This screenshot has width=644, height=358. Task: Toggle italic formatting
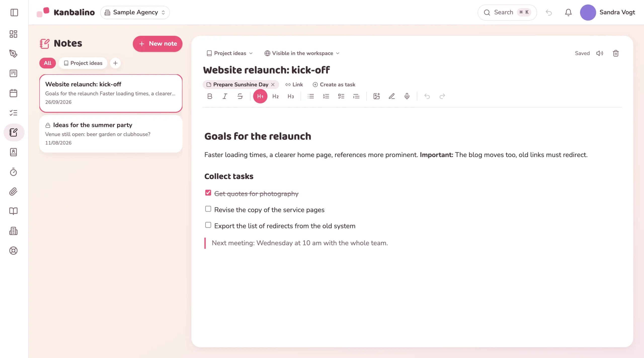pos(225,96)
